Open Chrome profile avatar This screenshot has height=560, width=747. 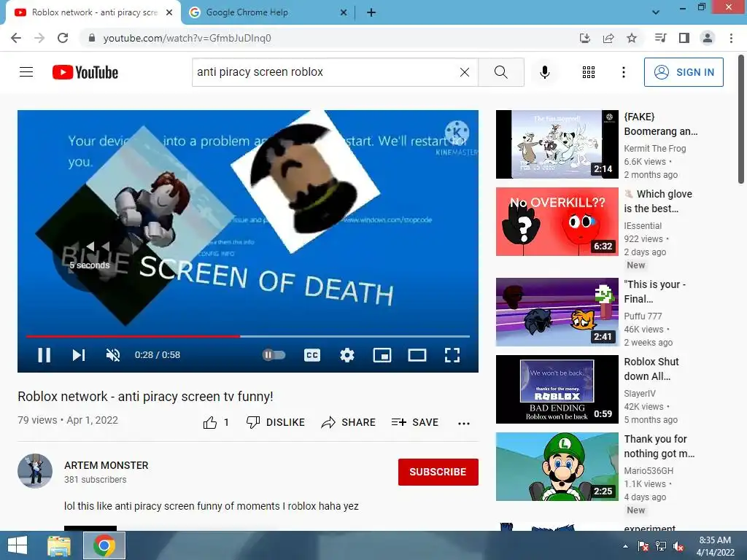(x=708, y=38)
